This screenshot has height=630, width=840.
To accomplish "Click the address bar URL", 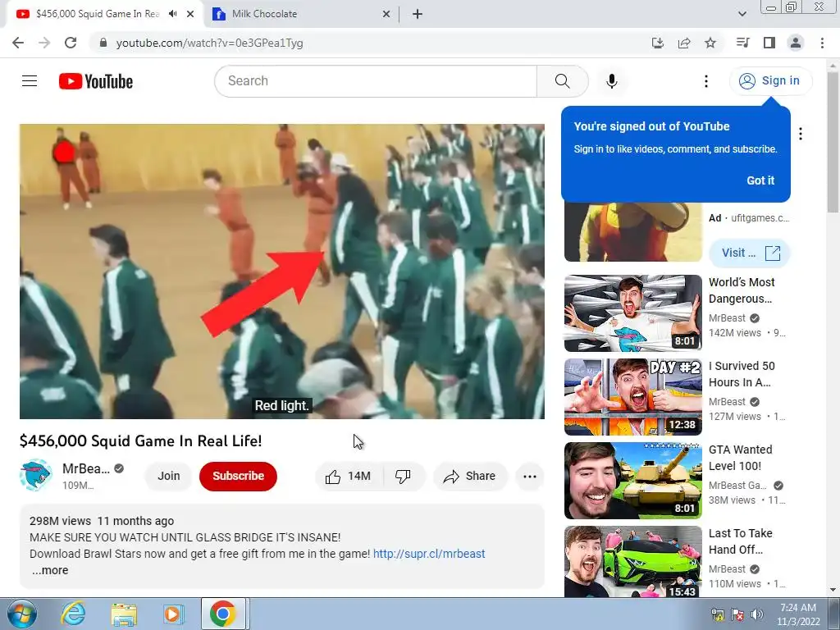I will [209, 43].
